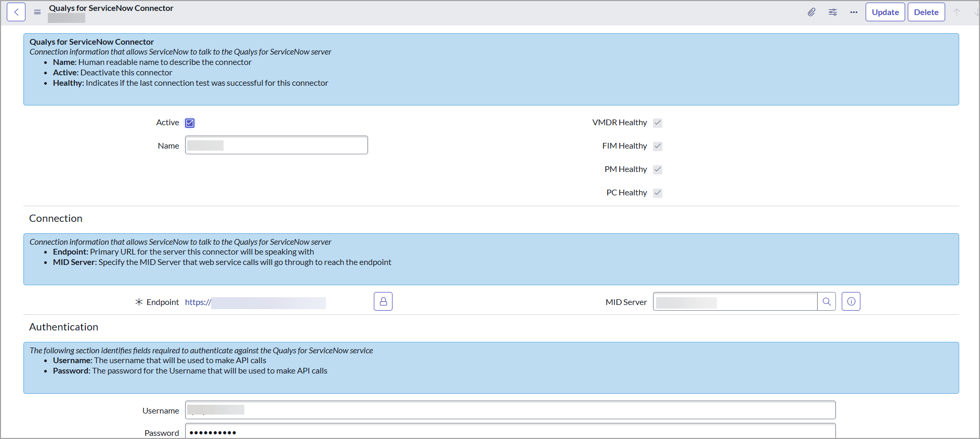980x439 pixels.
Task: Click the Connection section heading
Action: coord(56,218)
